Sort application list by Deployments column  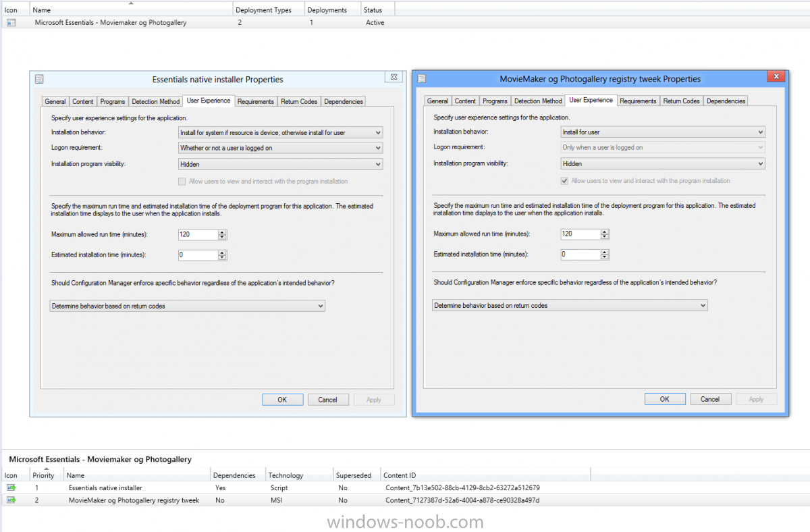(x=332, y=10)
